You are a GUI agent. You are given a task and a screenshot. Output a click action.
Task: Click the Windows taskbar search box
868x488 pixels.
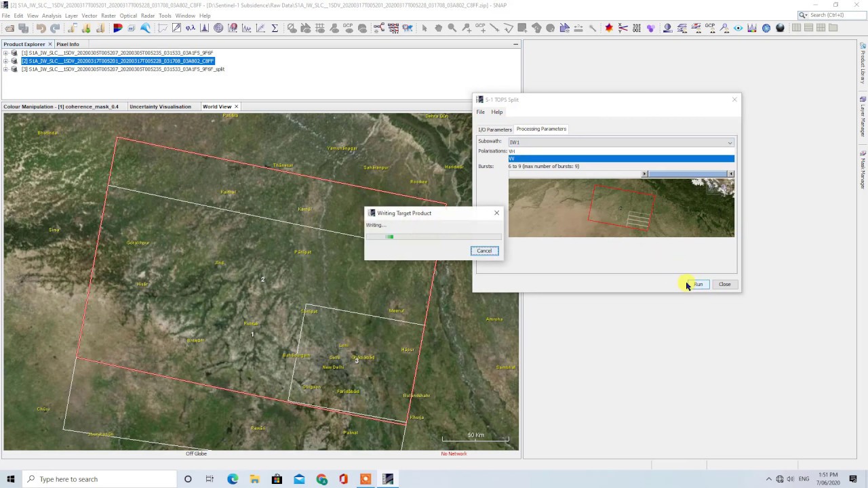coord(98,479)
